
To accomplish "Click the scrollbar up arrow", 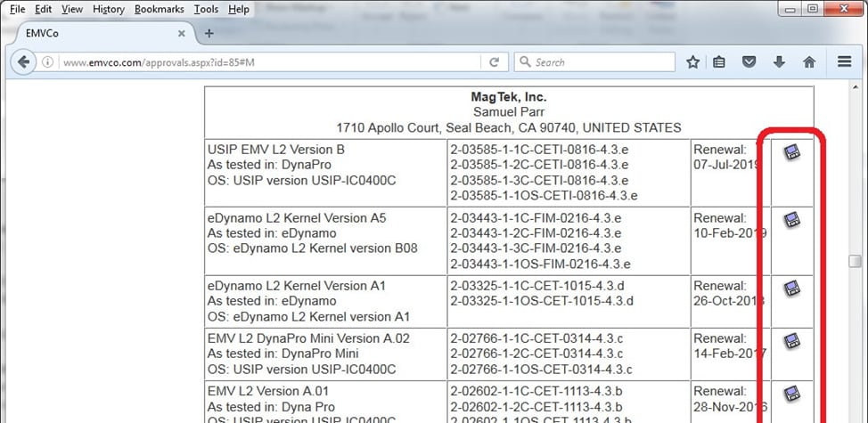I will [x=855, y=87].
